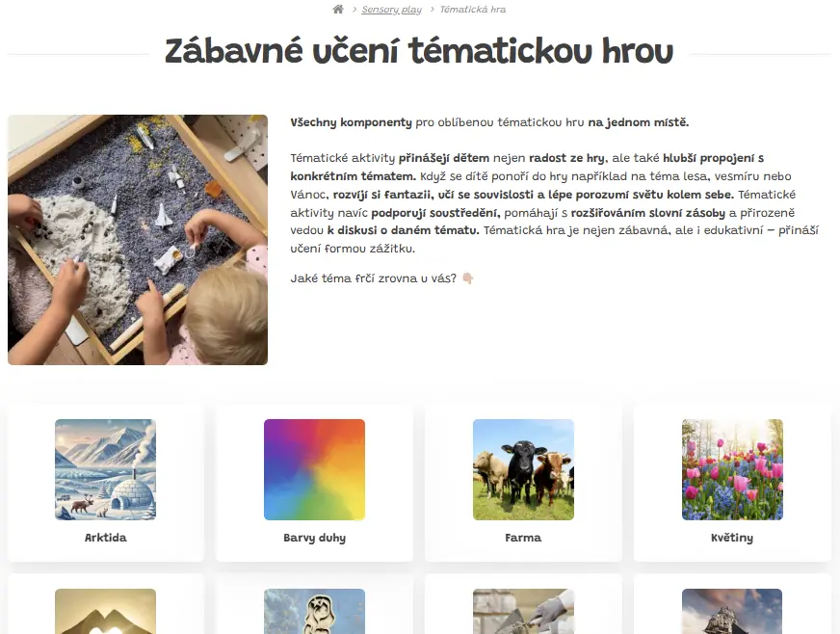This screenshot has width=840, height=634.
Task: Click the Květiny category label
Action: pyautogui.click(x=732, y=538)
